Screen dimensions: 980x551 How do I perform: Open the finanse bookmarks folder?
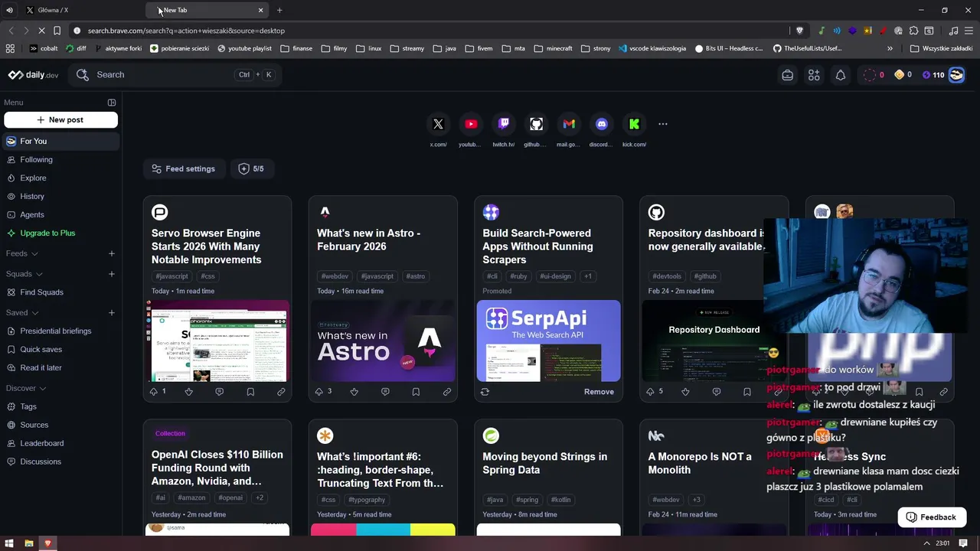(x=296, y=48)
